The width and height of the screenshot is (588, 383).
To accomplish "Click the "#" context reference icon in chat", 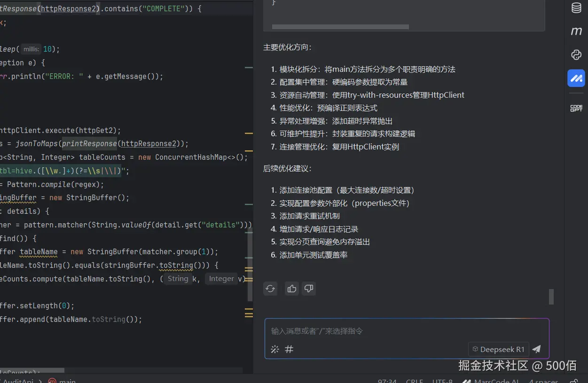I will [x=289, y=349].
